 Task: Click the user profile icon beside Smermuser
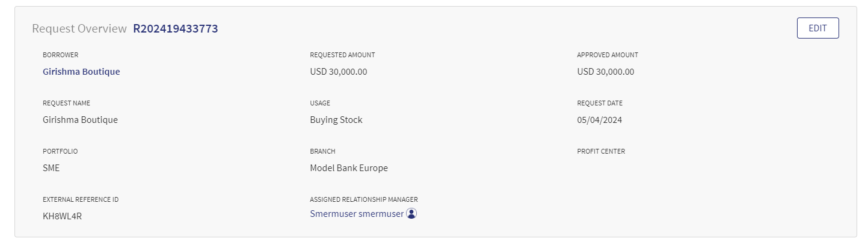[411, 213]
